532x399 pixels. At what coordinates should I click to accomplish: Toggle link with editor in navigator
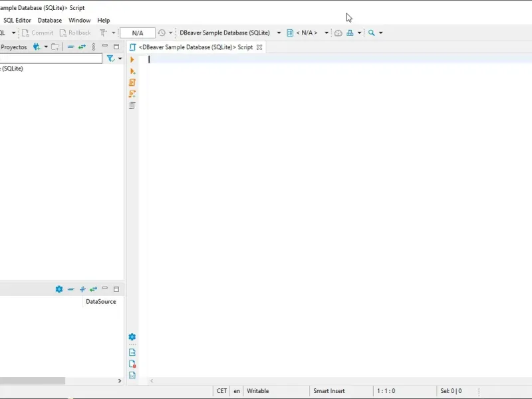pyautogui.click(x=82, y=47)
